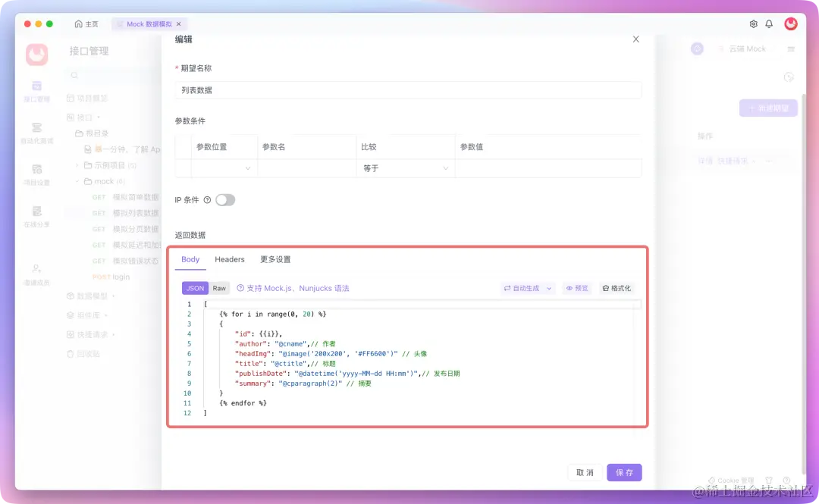The width and height of the screenshot is (819, 504).
Task: Open the 等于 comparison dropdown
Action: click(405, 168)
